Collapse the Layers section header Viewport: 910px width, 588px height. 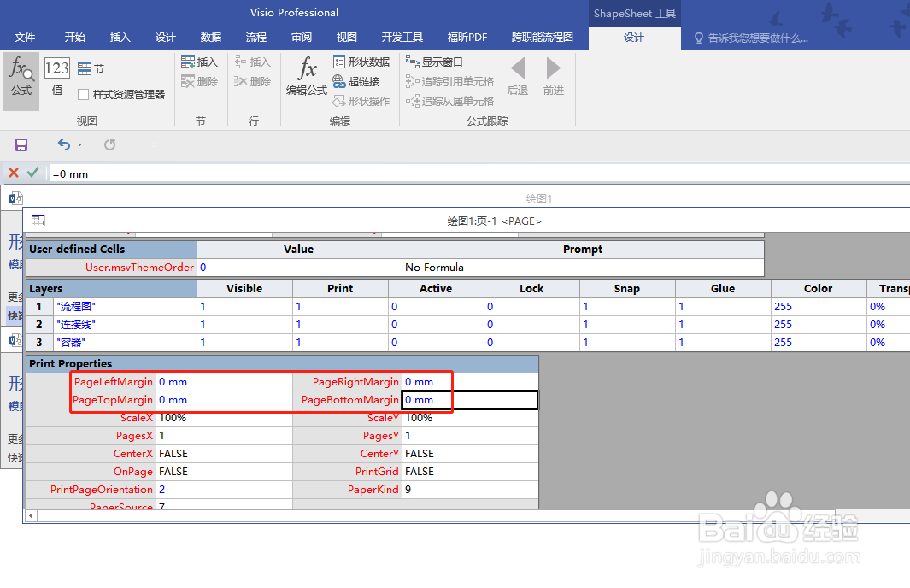pyautogui.click(x=111, y=289)
